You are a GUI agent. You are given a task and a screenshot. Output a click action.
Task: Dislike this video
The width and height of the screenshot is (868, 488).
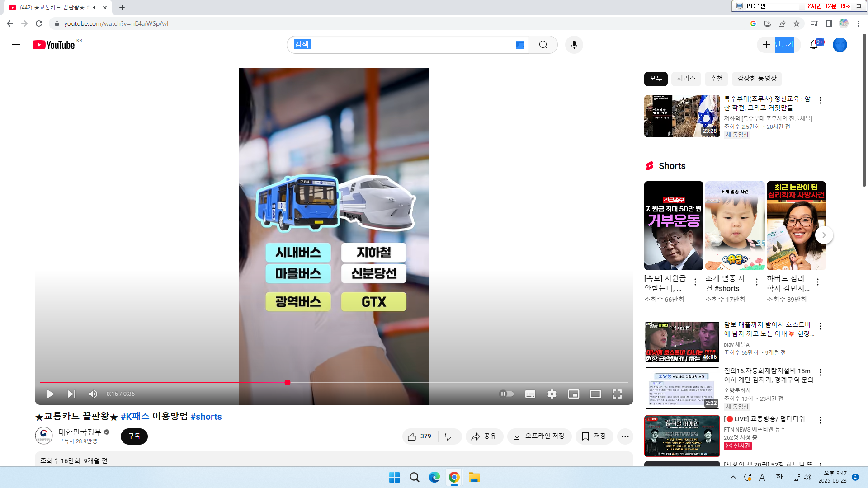tap(449, 436)
